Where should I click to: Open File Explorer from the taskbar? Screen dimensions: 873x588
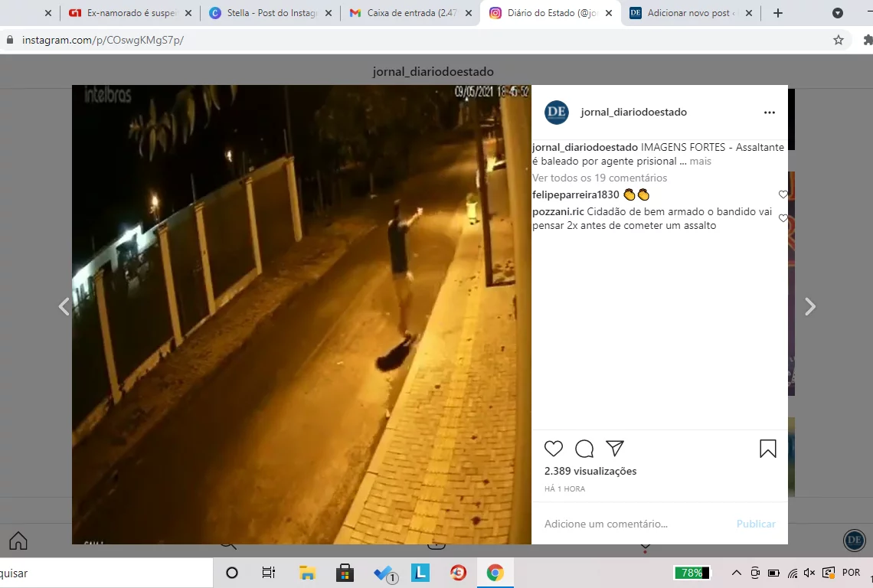point(307,573)
